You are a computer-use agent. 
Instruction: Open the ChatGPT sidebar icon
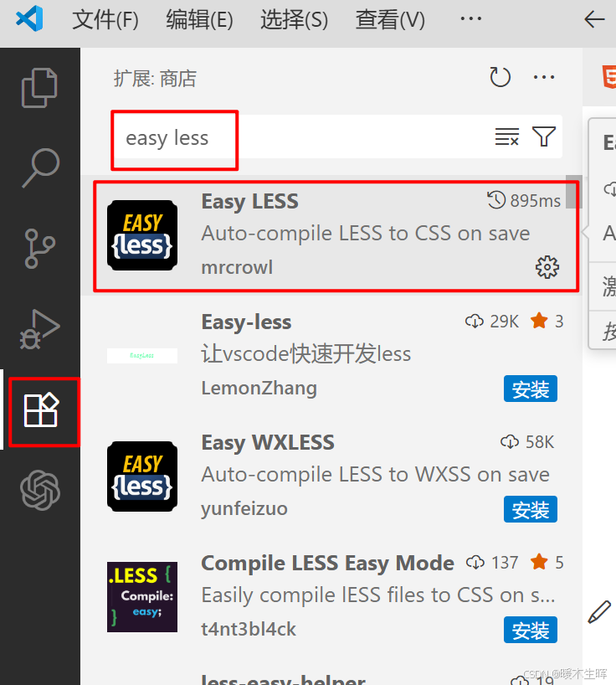(x=40, y=490)
